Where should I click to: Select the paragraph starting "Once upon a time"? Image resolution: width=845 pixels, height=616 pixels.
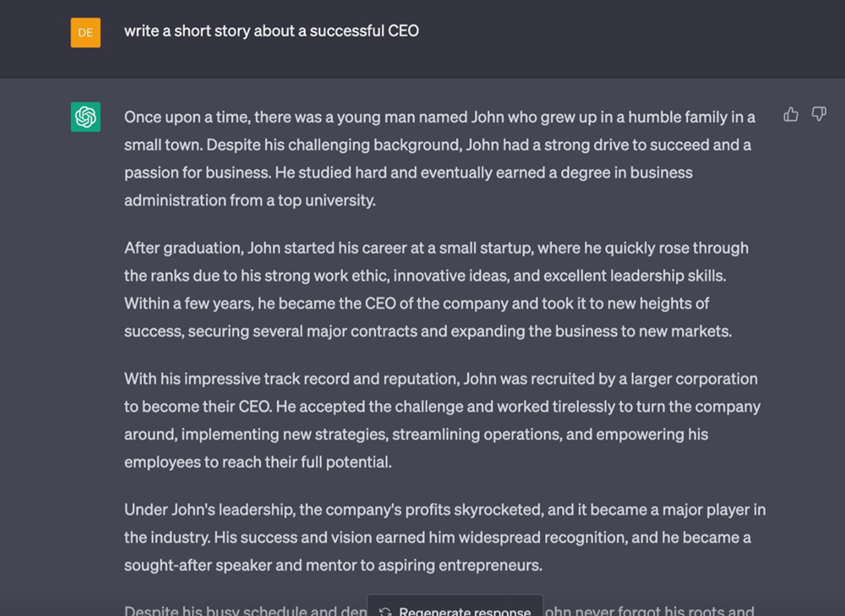440,159
